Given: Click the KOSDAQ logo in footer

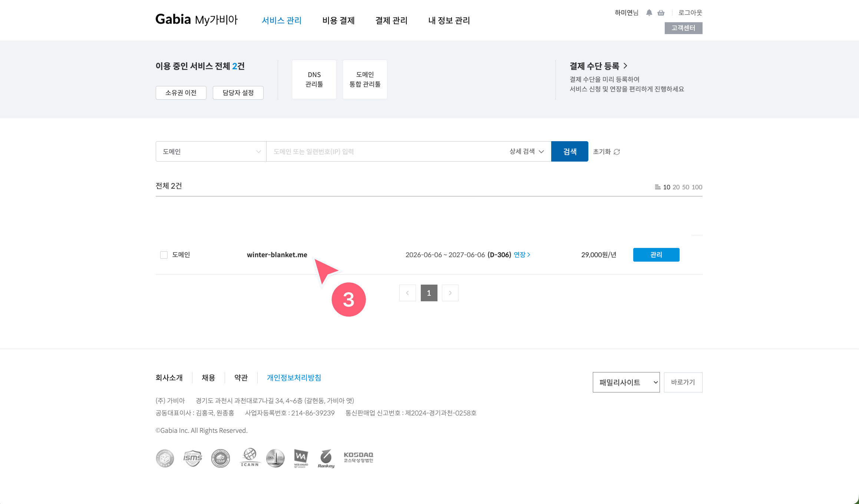Looking at the screenshot, I should pos(359,457).
